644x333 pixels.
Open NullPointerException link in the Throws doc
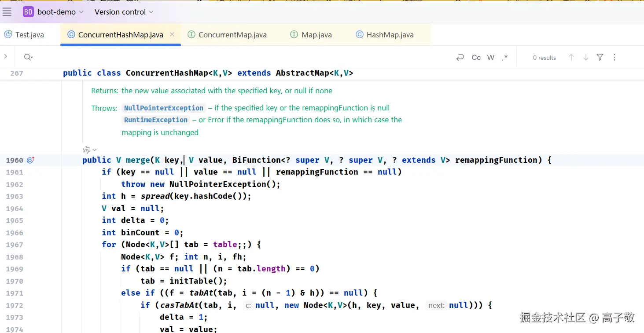(164, 108)
